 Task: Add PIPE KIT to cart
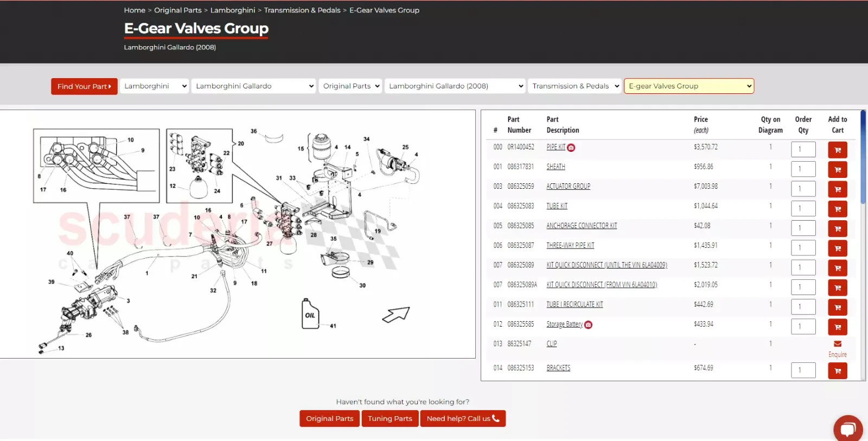[x=838, y=150]
